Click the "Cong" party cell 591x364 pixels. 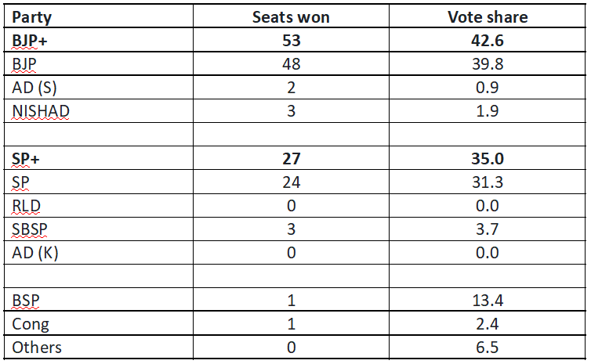point(29,323)
